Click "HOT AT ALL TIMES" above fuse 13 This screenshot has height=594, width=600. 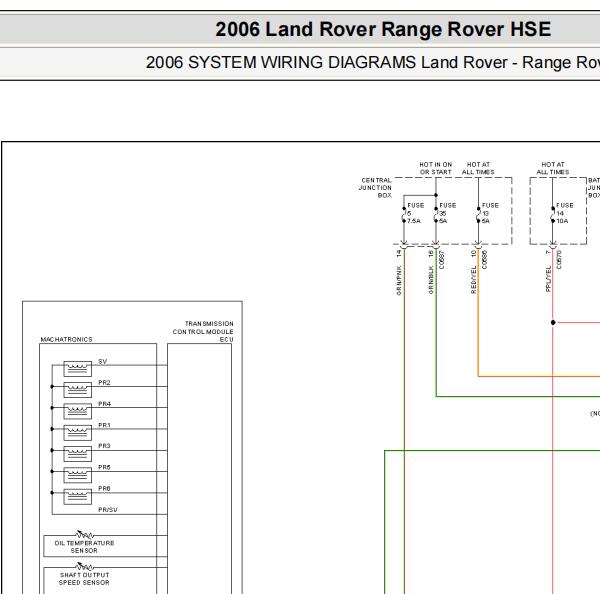478,168
